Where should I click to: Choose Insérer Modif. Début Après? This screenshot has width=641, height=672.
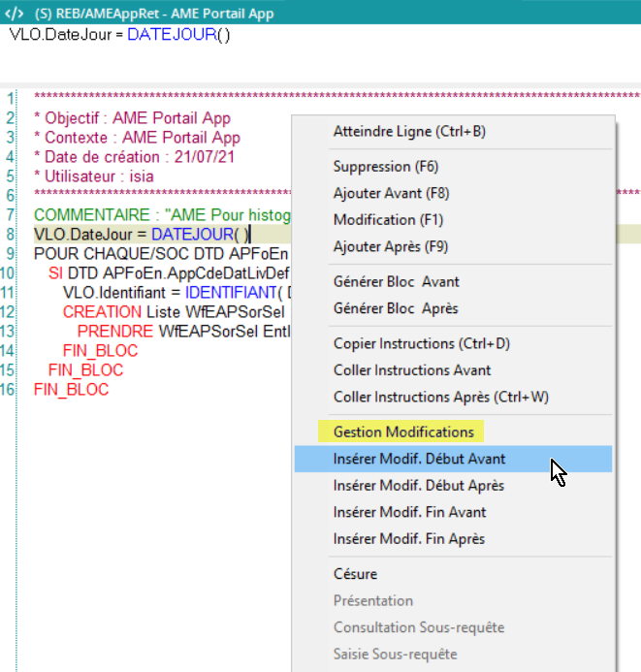tap(419, 485)
